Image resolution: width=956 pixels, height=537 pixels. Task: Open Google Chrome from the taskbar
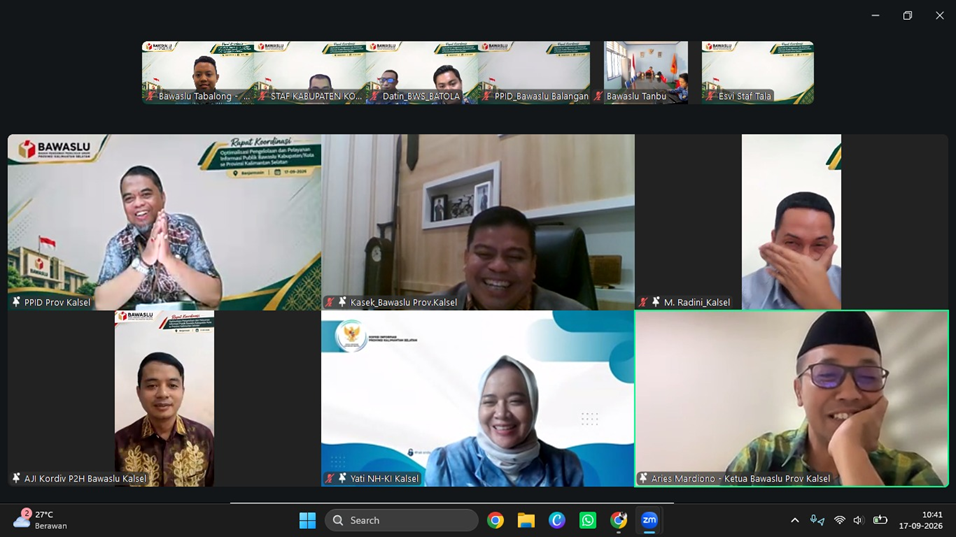coord(495,520)
